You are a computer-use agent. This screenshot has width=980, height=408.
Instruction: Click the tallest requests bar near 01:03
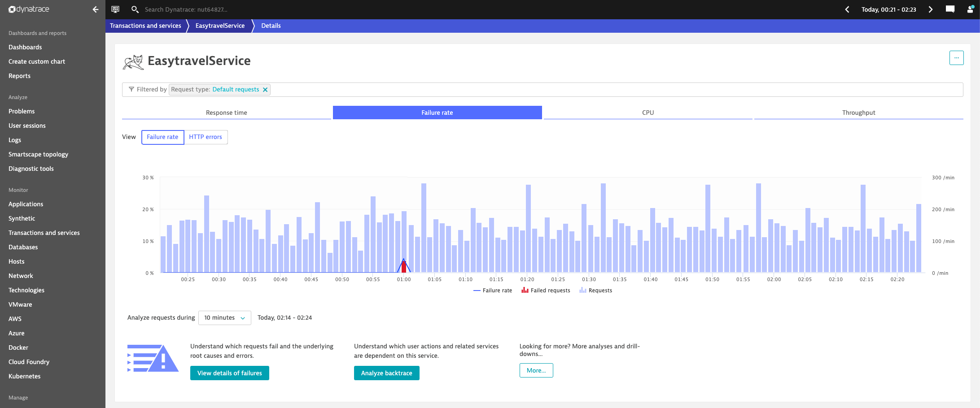[424, 228]
